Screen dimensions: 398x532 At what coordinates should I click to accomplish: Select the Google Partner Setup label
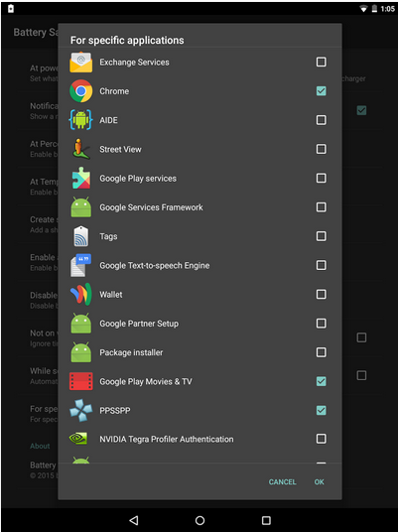139,324
